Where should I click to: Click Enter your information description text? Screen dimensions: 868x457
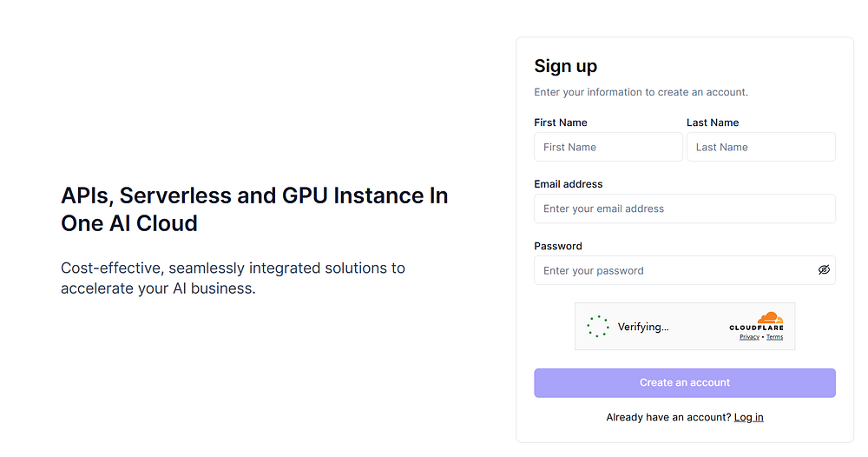click(x=641, y=92)
